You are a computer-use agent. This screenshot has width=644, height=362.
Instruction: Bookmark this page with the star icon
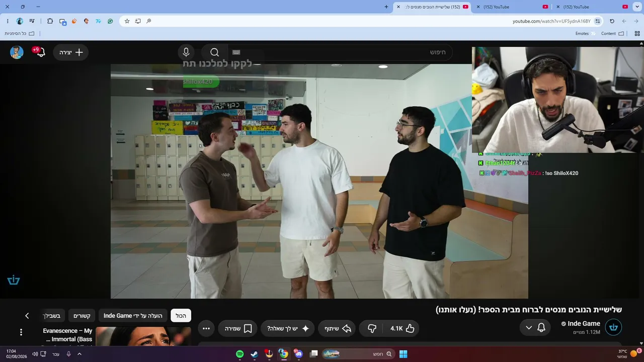point(127,21)
